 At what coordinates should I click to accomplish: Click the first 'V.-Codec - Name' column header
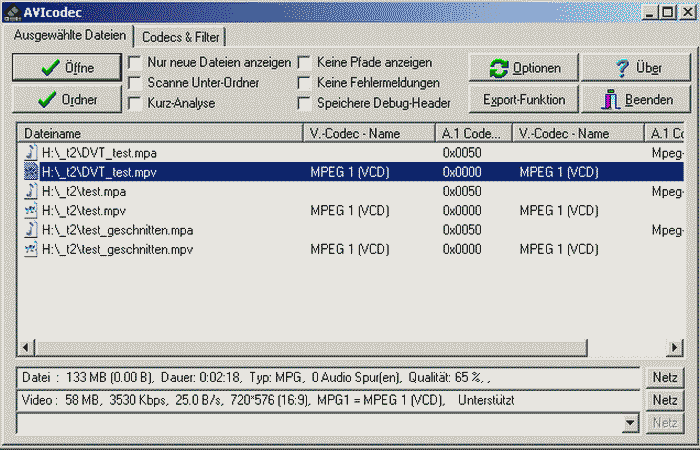point(368,133)
